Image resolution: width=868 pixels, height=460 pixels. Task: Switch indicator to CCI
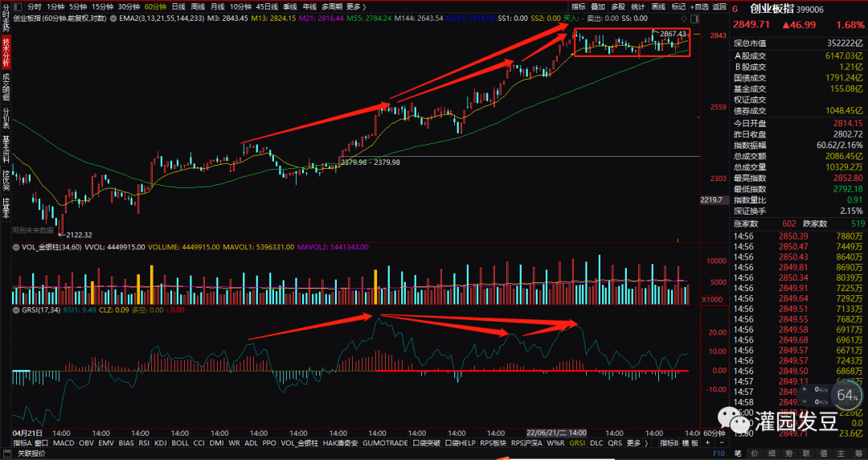pyautogui.click(x=199, y=443)
